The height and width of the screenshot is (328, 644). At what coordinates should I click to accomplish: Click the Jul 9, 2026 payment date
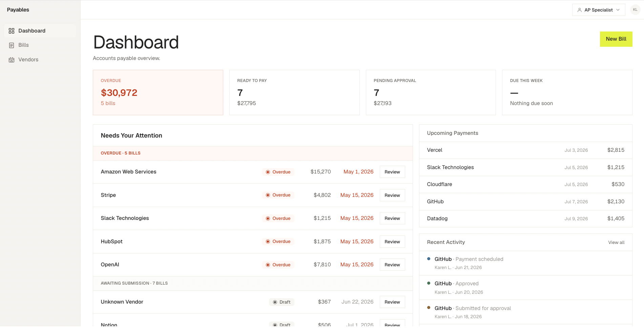pos(576,219)
